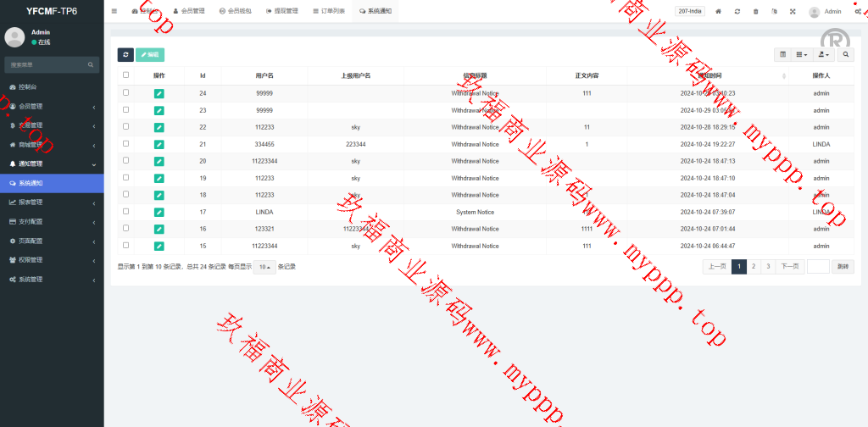Click edit icon for row Id 24
Screen dimensions: 868x427
(x=159, y=93)
